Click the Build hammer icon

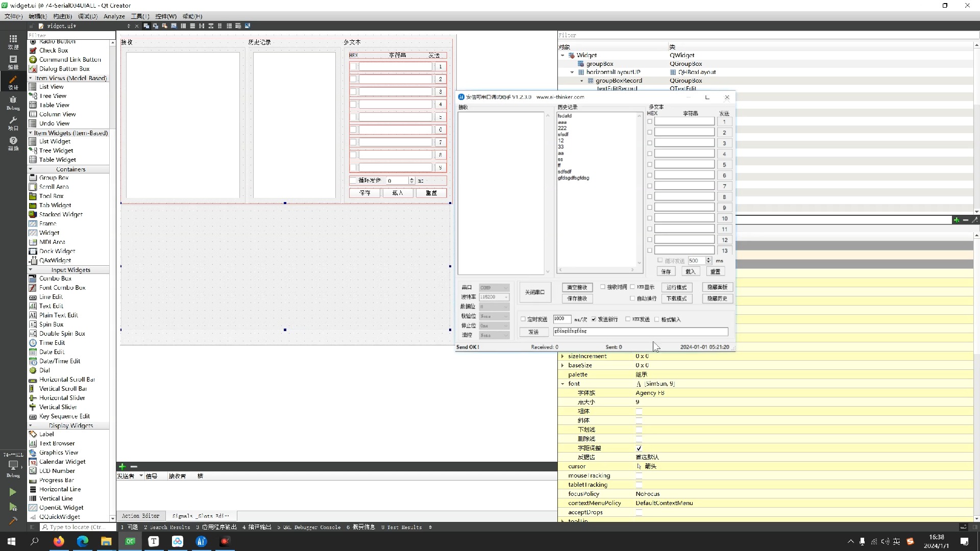tap(13, 521)
